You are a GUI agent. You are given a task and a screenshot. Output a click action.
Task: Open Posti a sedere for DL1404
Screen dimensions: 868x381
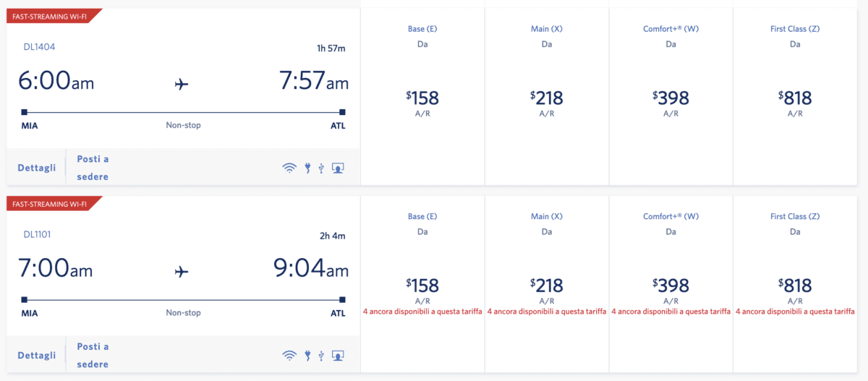point(93,168)
